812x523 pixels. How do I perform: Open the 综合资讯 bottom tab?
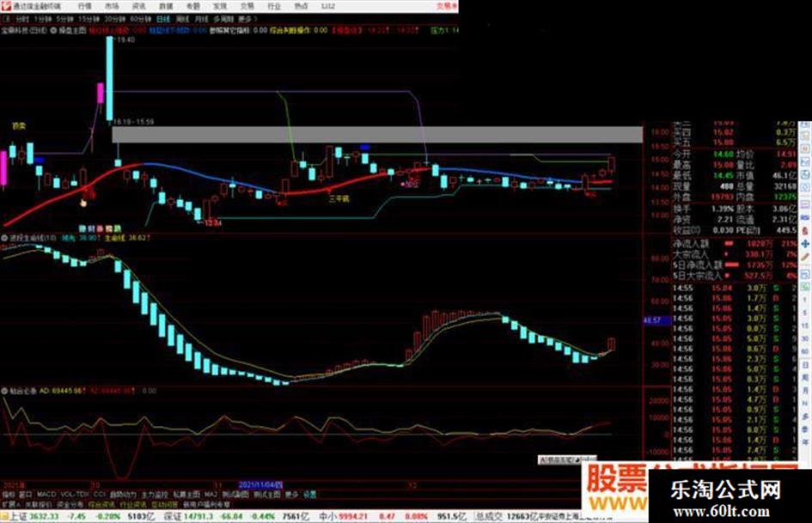101,504
